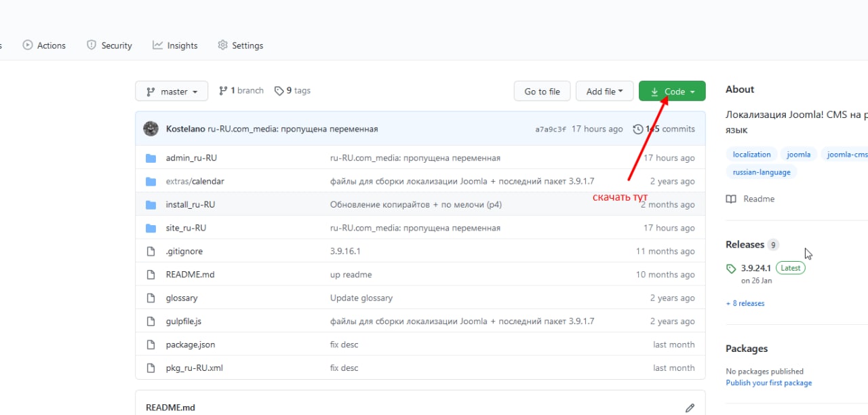Viewport: 868px width, 415px height.
Task: Click the Go to file button
Action: click(542, 92)
